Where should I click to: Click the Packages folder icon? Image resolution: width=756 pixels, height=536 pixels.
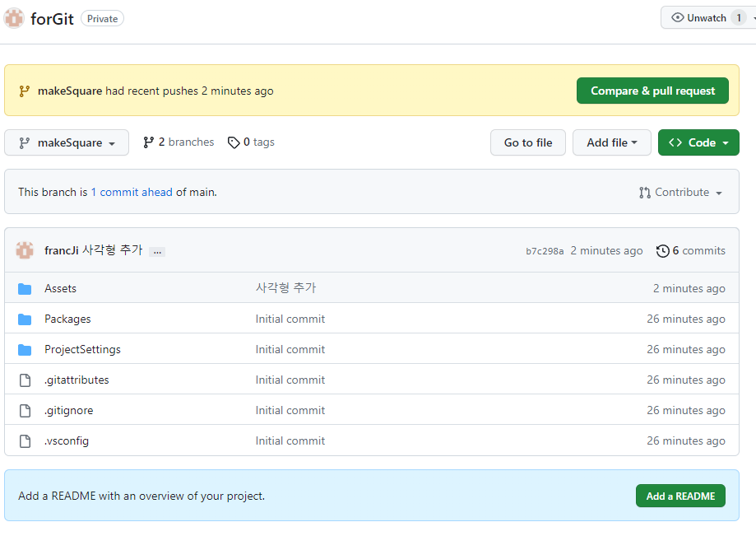coord(25,319)
